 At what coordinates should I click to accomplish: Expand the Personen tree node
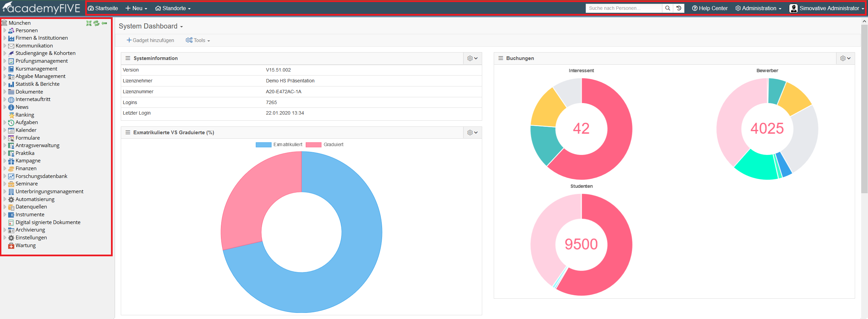click(5, 31)
